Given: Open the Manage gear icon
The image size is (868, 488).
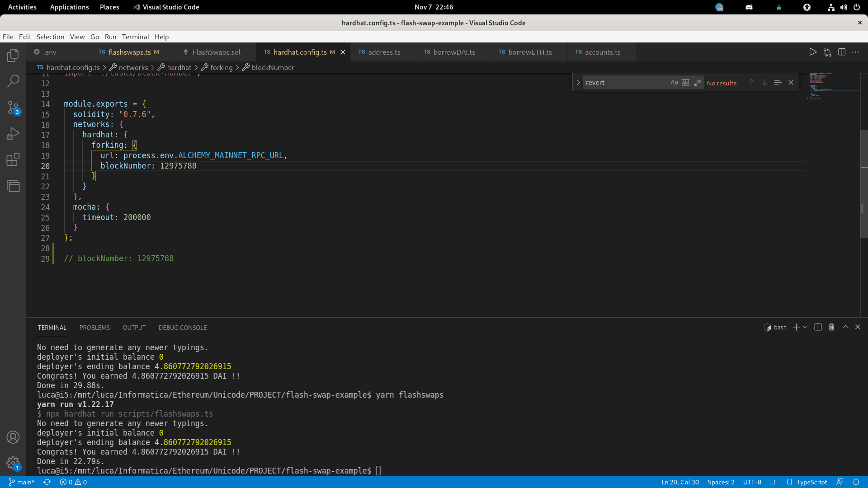Looking at the screenshot, I should 13,463.
